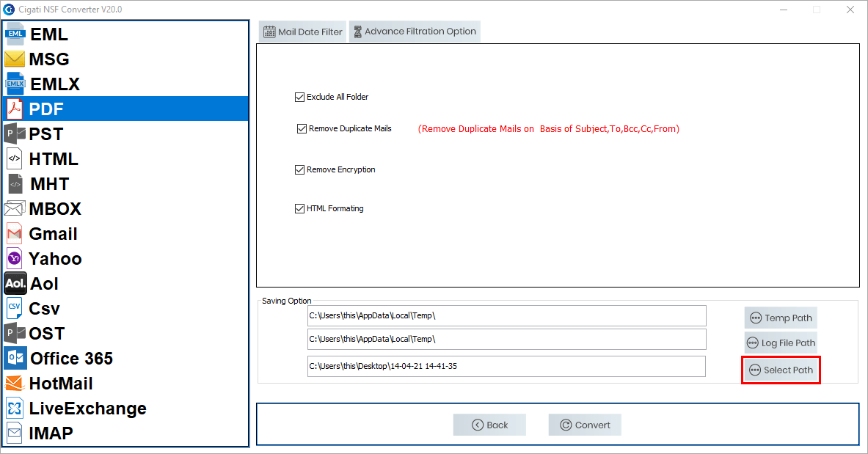Viewport: 868px width, 454px height.
Task: Start conversion with the Convert button
Action: 585,425
